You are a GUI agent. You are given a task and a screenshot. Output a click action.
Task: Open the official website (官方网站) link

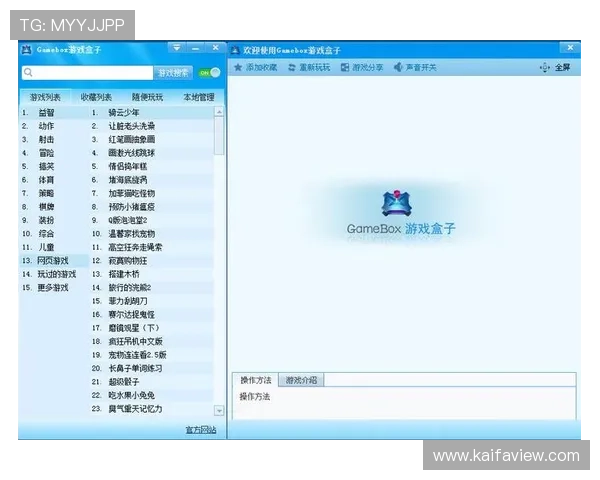201,430
